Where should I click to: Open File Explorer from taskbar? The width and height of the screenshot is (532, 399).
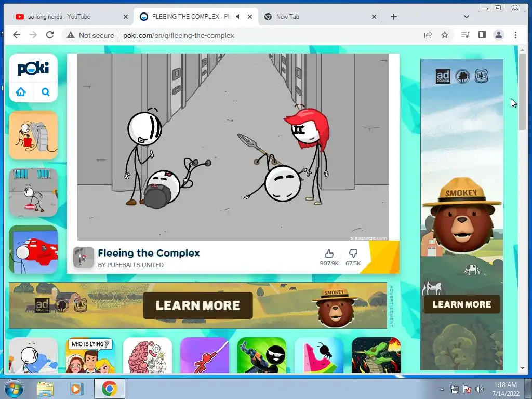(45, 389)
